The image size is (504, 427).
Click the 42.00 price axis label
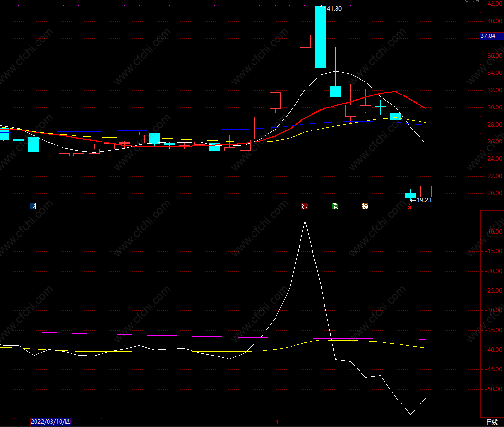pos(495,4)
